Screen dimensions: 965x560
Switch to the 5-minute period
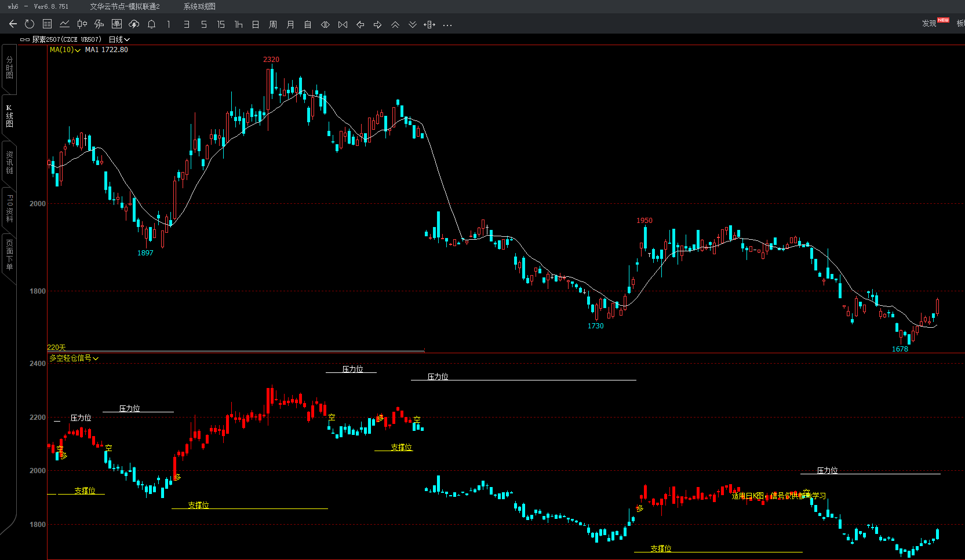coord(203,24)
